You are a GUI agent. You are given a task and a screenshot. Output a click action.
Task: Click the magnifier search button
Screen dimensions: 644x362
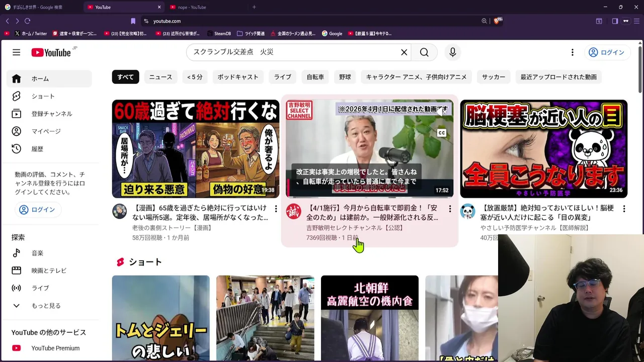click(424, 52)
